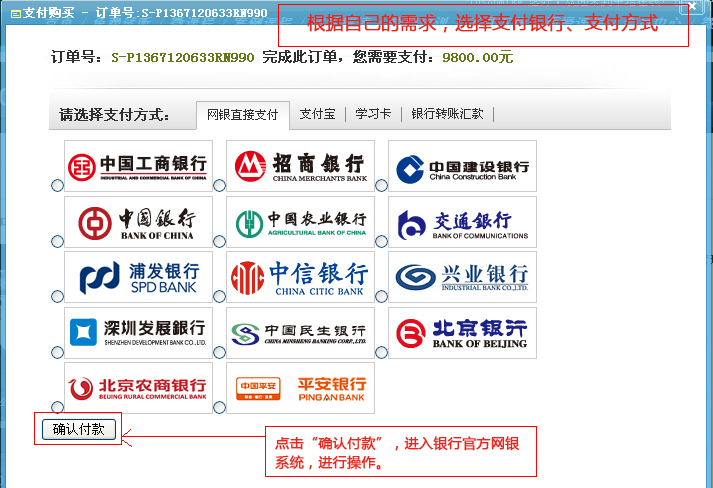713x488 pixels.
Task: Close the 支付购买 dialog
Action: click(692, 7)
